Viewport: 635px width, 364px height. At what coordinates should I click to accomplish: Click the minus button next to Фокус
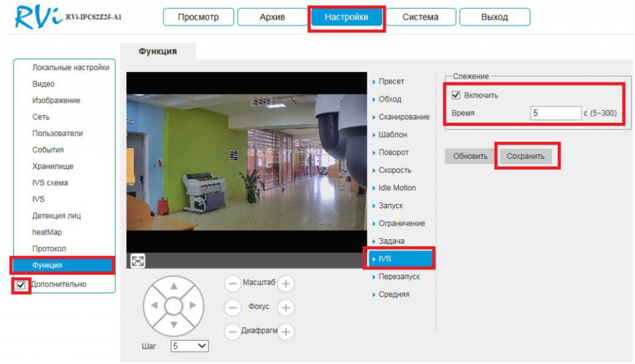pos(233,307)
